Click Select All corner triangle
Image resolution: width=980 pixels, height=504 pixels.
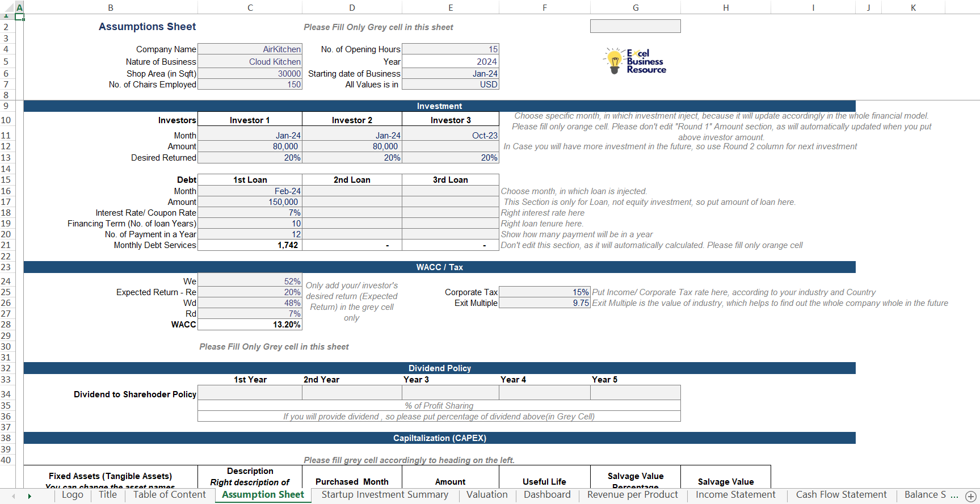[x=7, y=7]
